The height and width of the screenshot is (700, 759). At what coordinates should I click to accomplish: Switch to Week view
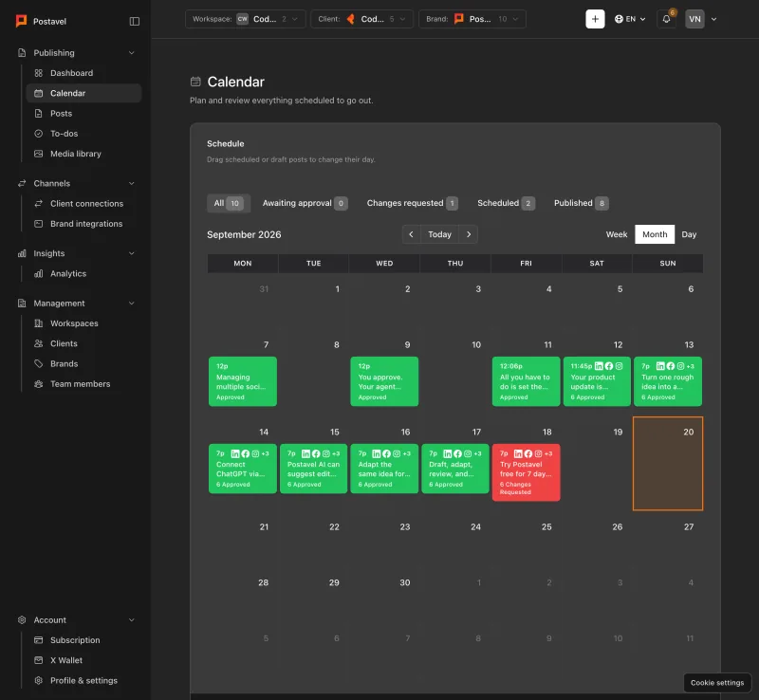(616, 234)
